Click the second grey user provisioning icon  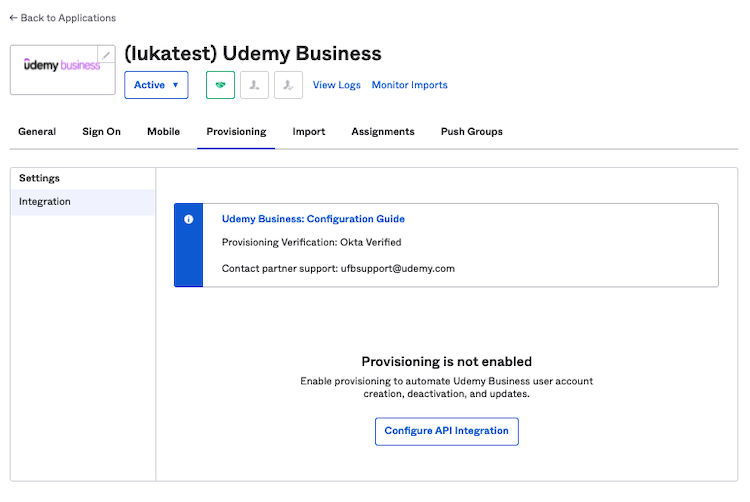(288, 85)
